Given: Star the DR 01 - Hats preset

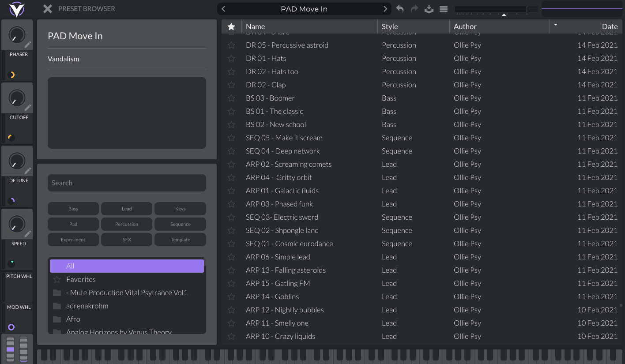Looking at the screenshot, I should click(231, 58).
